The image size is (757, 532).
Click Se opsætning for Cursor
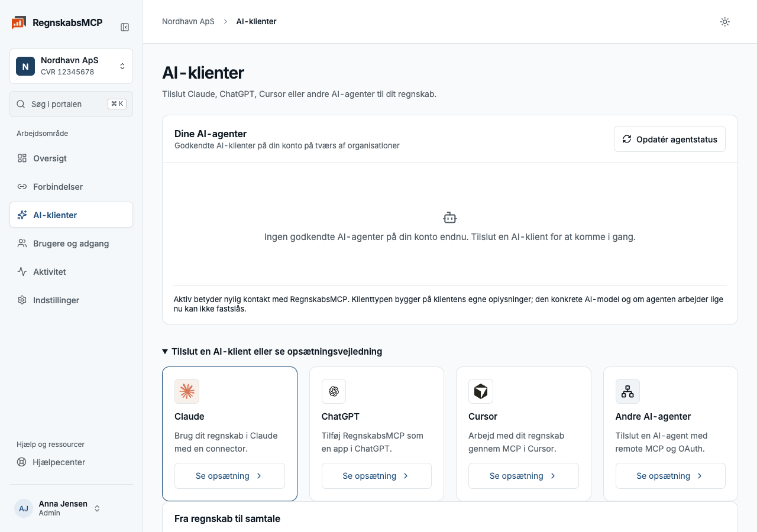tap(523, 476)
